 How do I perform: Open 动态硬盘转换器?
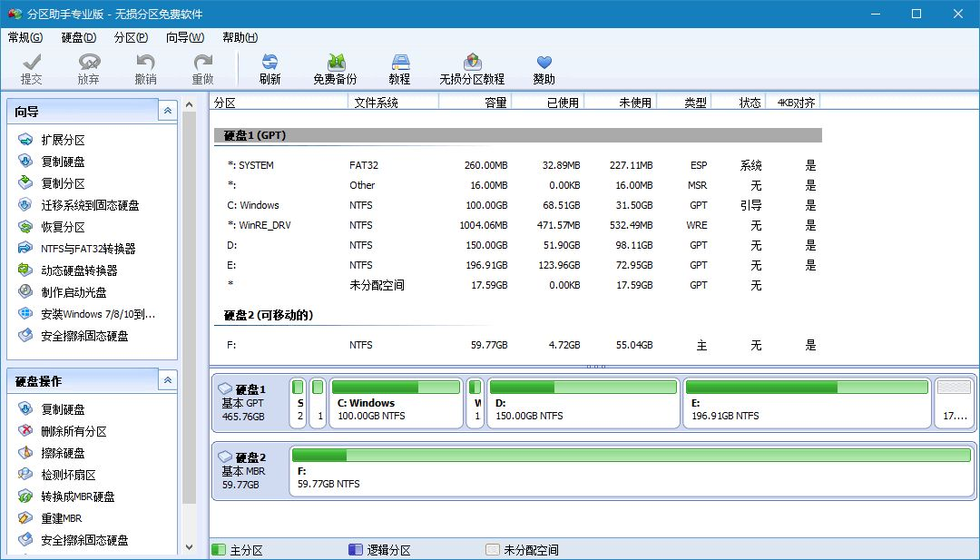[68, 270]
